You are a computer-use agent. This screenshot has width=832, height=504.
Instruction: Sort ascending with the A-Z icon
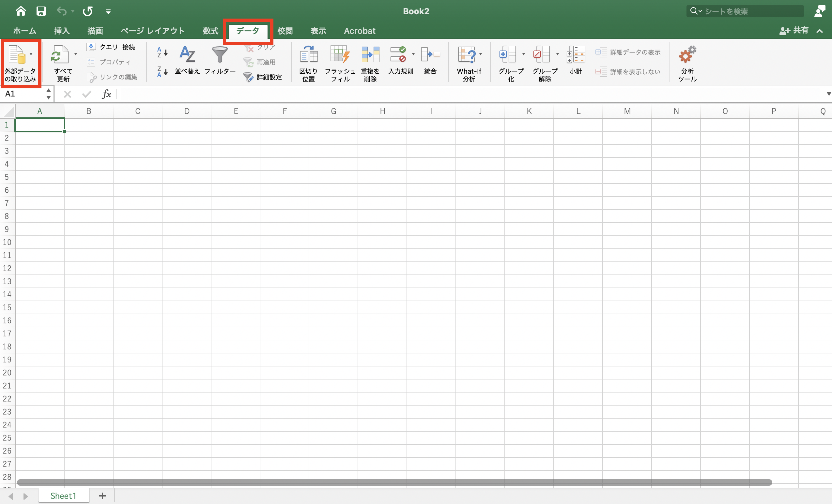(x=162, y=52)
